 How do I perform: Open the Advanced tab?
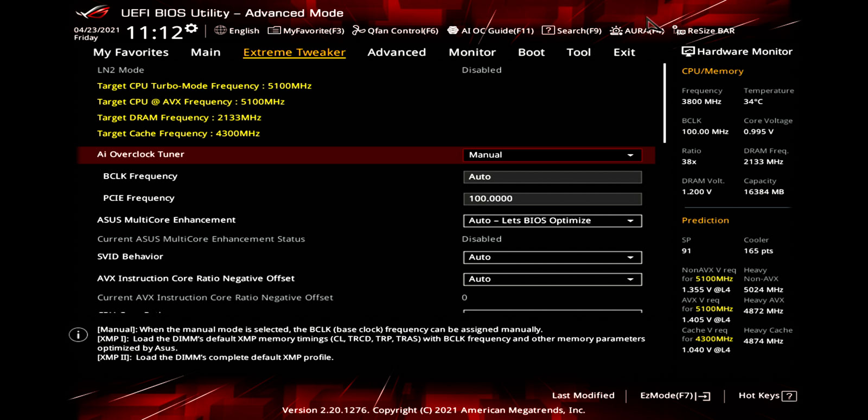(397, 53)
